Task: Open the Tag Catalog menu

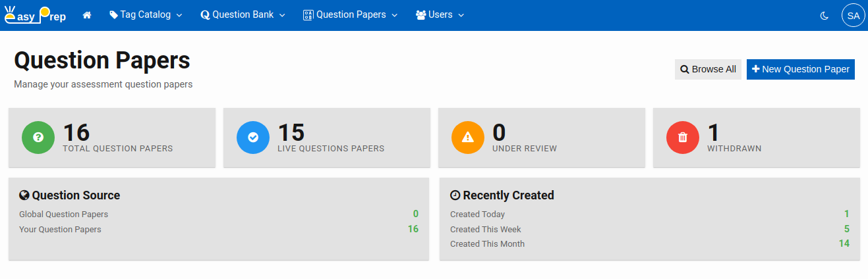Action: pyautogui.click(x=146, y=15)
